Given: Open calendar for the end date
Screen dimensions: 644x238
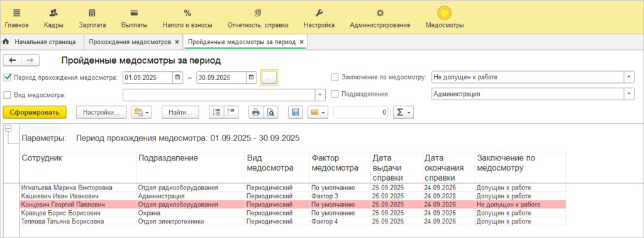Looking at the screenshot, I should tap(252, 77).
